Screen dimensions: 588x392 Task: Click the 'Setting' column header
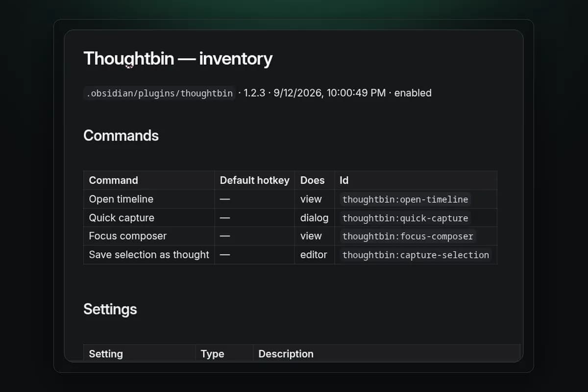click(x=140, y=353)
